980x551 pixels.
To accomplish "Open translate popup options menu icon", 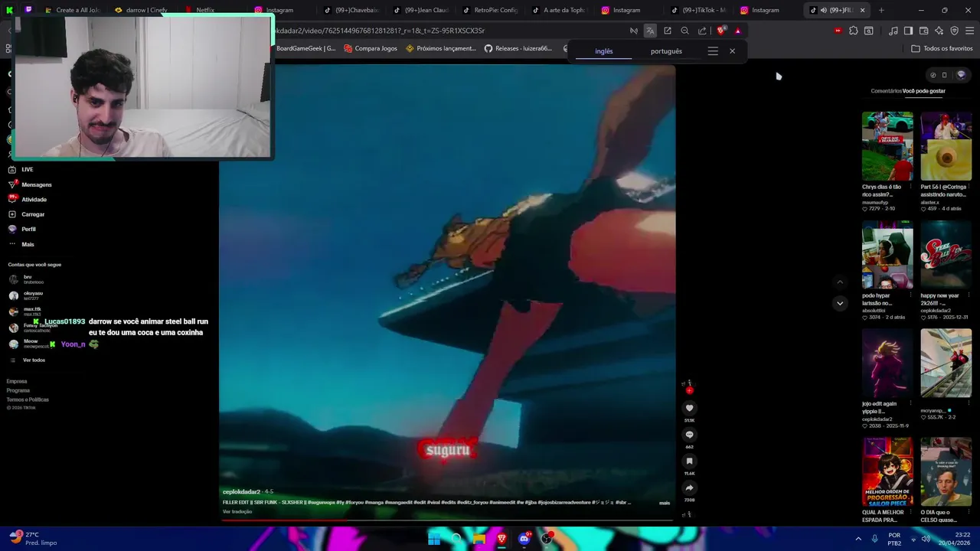I will click(713, 51).
